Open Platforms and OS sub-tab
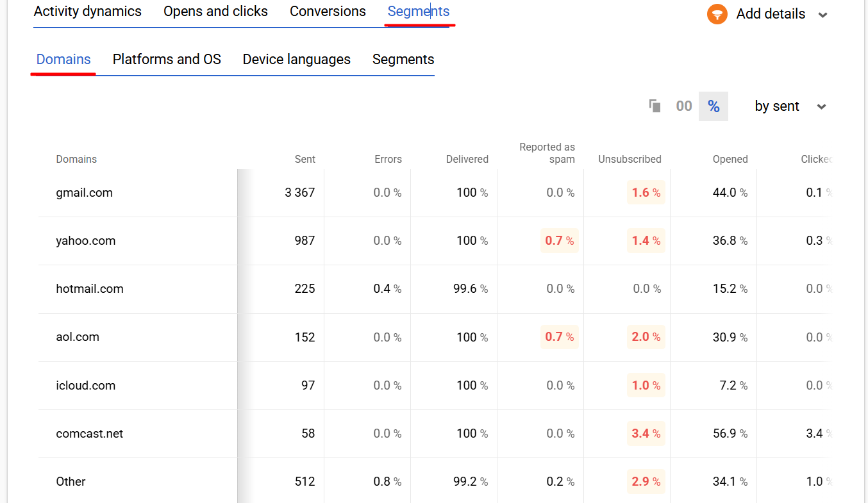The image size is (868, 503). (167, 60)
